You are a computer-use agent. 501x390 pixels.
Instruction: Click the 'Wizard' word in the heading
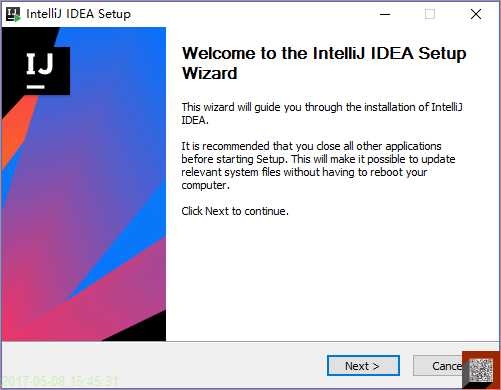click(210, 73)
